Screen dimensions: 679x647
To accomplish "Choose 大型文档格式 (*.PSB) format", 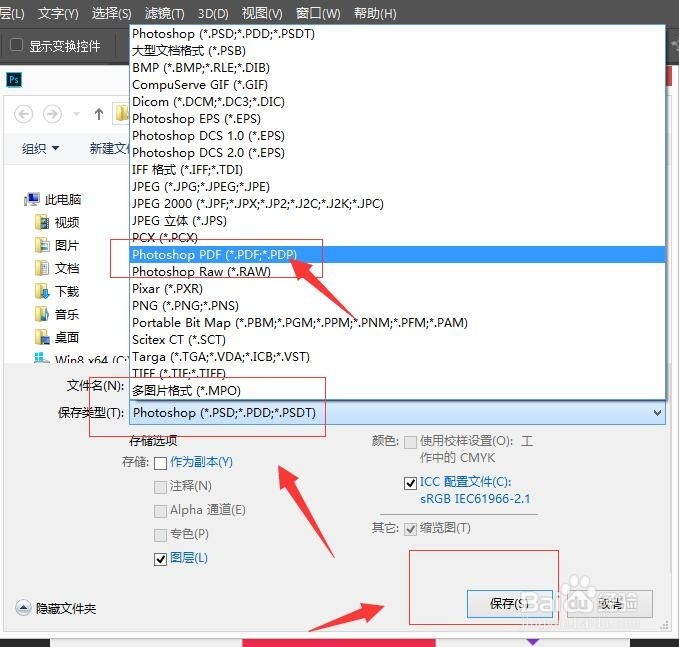I will click(x=397, y=51).
